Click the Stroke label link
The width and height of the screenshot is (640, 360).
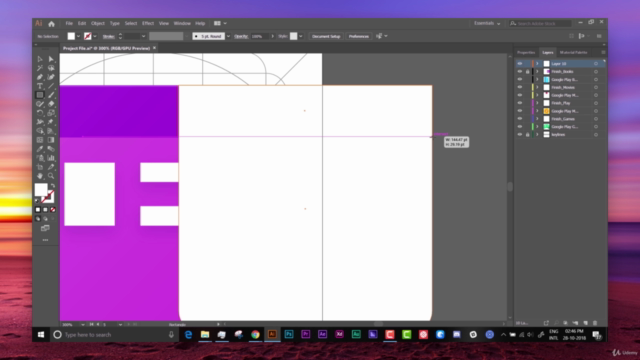pos(108,36)
